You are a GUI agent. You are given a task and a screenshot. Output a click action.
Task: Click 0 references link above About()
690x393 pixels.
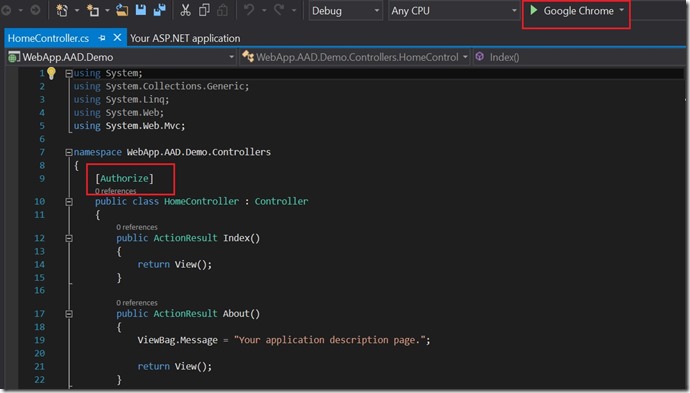136,303
